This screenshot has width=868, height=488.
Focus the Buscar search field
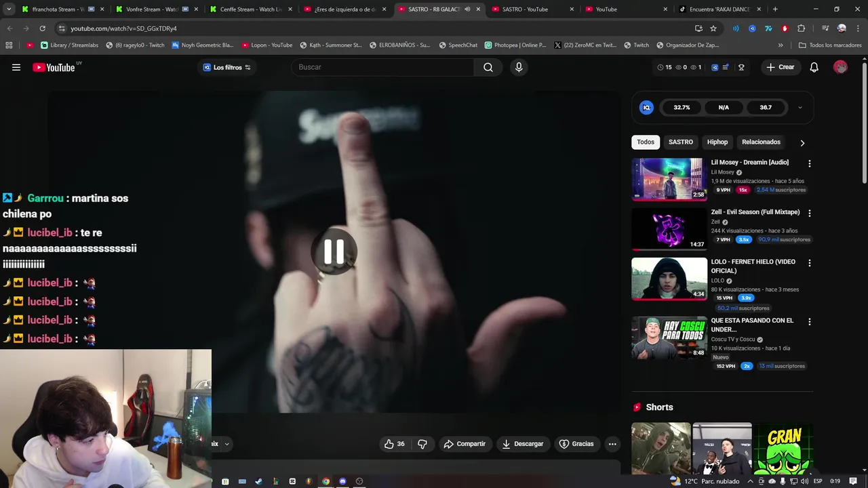383,67
